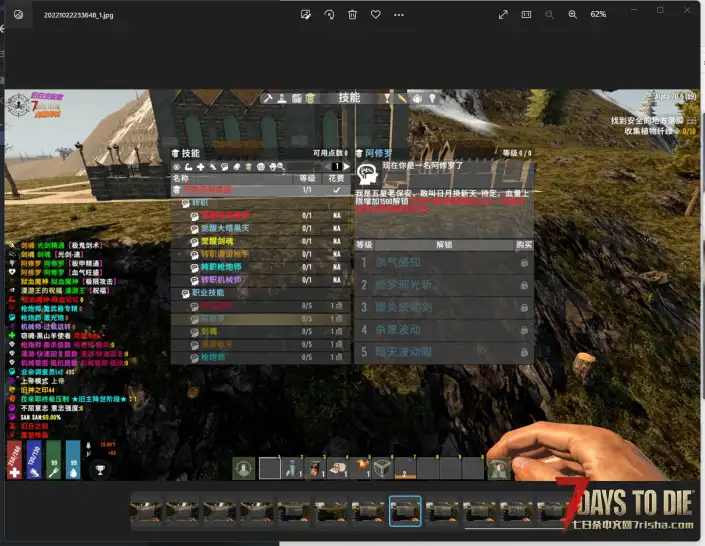Select the level 1 杀气感知 perk row
This screenshot has width=705, height=546.
(x=444, y=263)
